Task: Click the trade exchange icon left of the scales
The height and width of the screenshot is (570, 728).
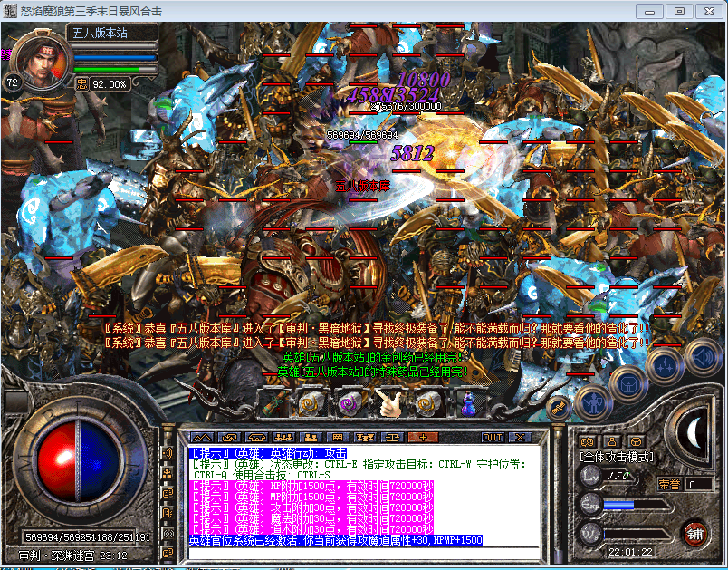Action: coord(365,437)
